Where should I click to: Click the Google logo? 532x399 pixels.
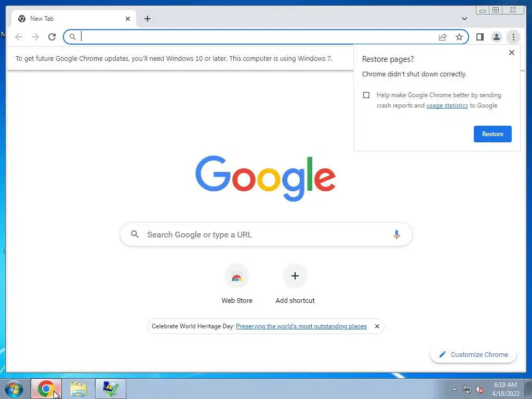(265, 178)
